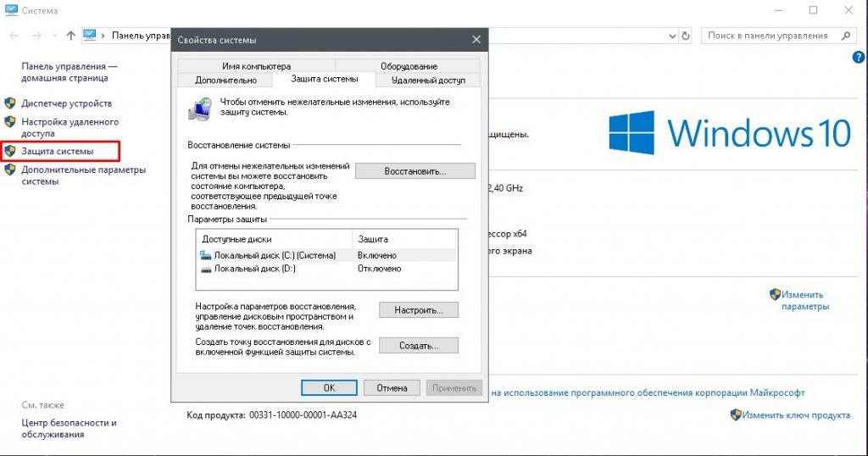The height and width of the screenshot is (456, 868).
Task: Click the blue help question mark icon
Action: coord(858,57)
